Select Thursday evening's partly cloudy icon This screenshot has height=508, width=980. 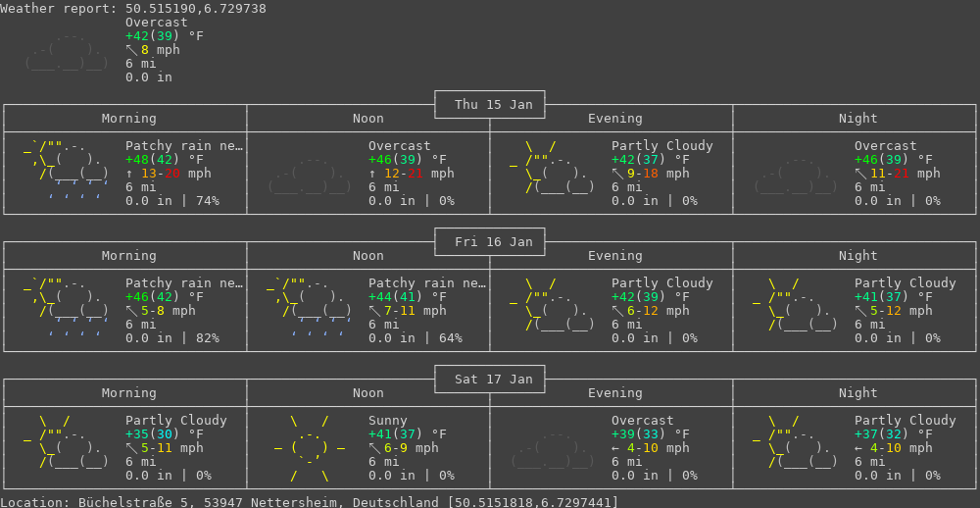(x=553, y=167)
